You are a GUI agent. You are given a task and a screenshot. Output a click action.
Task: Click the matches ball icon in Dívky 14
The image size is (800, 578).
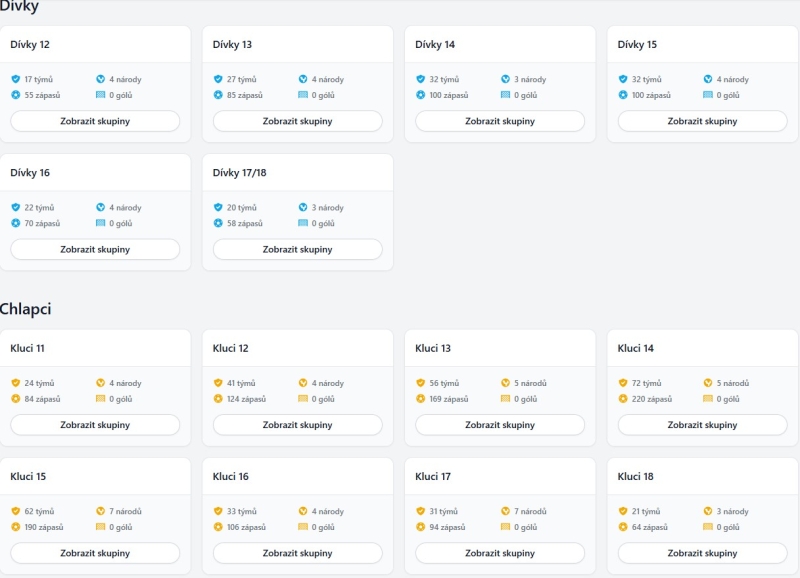point(421,95)
